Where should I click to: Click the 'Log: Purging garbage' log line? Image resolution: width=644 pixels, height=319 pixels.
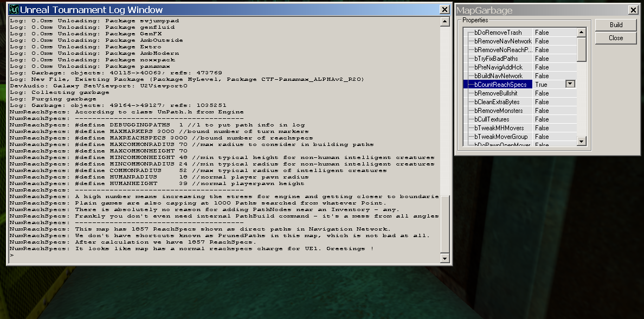(x=53, y=99)
